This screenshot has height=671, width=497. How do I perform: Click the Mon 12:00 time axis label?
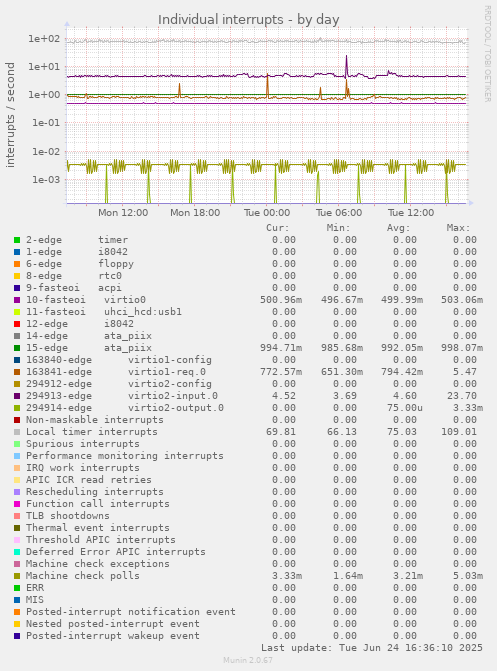pyautogui.click(x=123, y=213)
